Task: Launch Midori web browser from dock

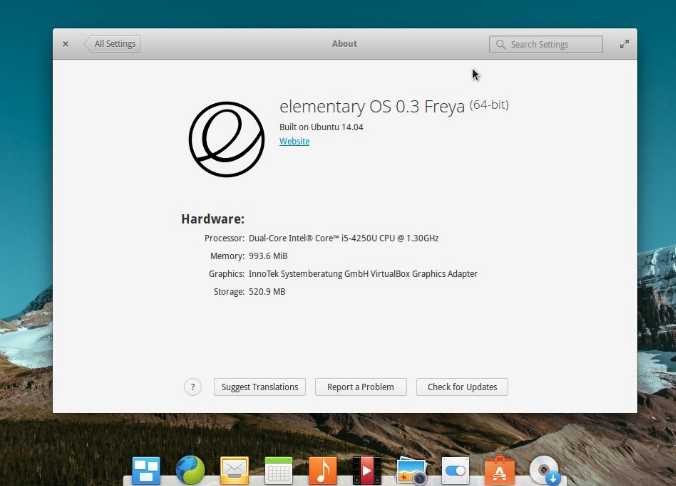Action: tap(190, 470)
